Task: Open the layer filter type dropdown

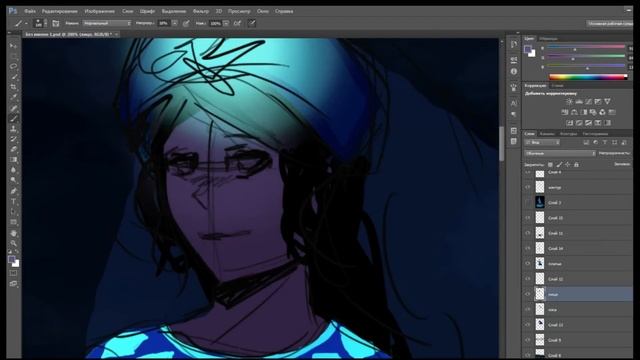Action: [x=542, y=142]
